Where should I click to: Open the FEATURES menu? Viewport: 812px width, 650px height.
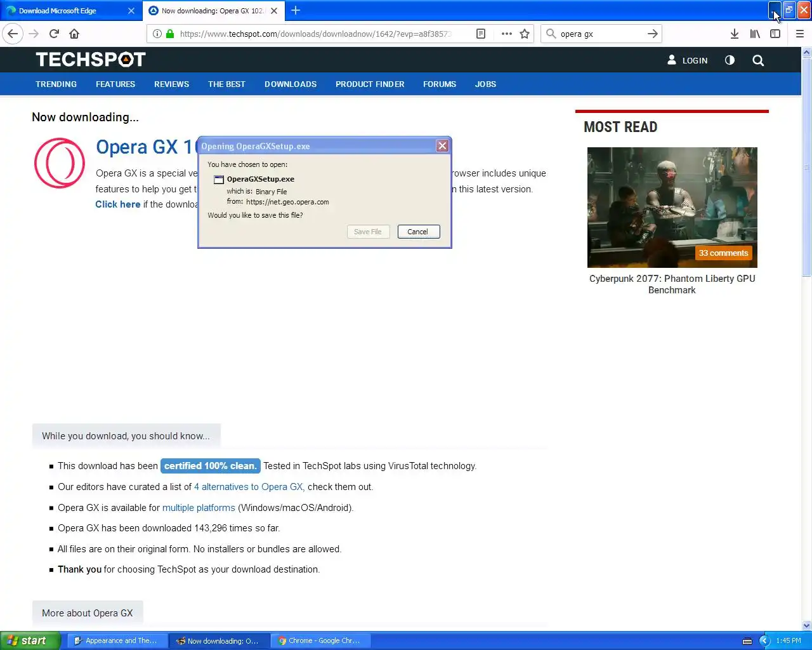115,84
